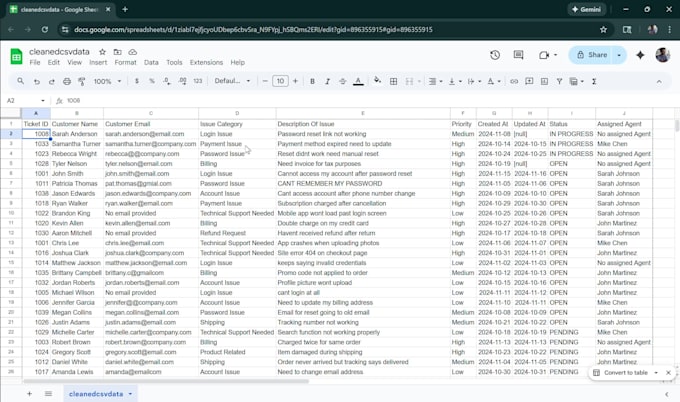Screen dimensions: 680x402
Task: Open Google account avatar
Action: pyautogui.click(x=663, y=55)
